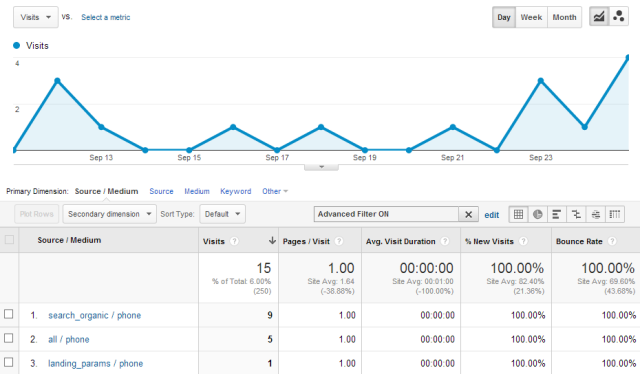640x374 pixels.
Task: Click the 5 visits cell
Action: click(x=270, y=339)
